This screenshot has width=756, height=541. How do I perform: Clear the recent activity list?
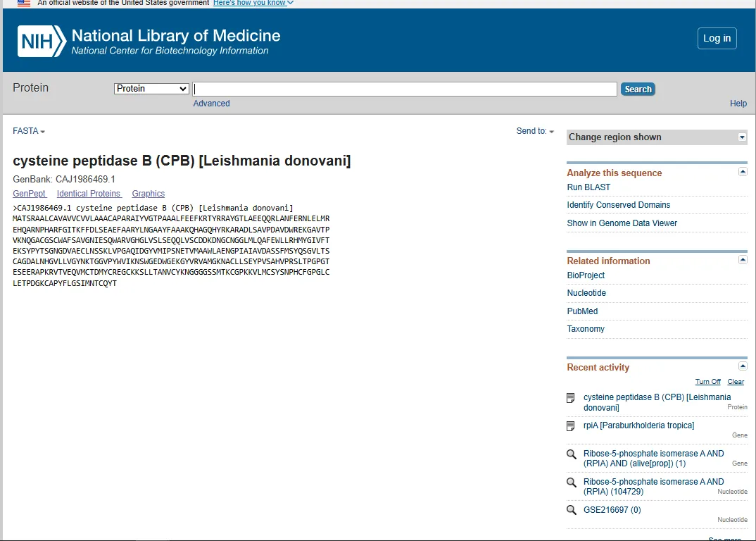pos(736,382)
